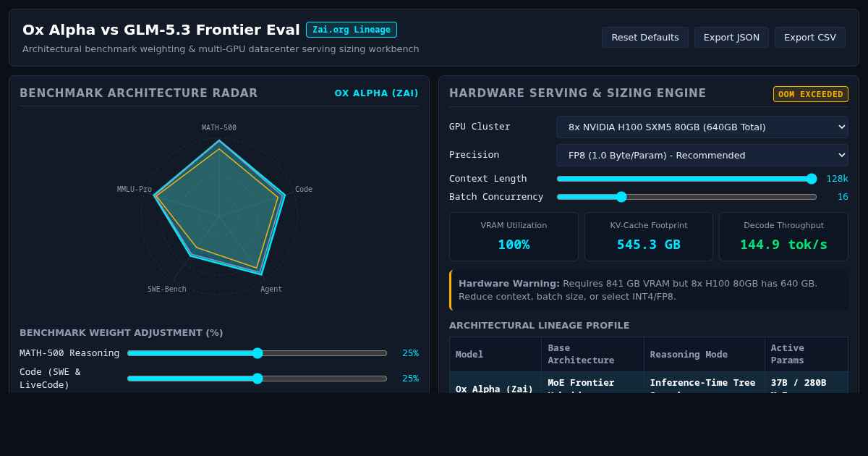Image resolution: width=868 pixels, height=456 pixels.
Task: Click the Model column header
Action: pyautogui.click(x=495, y=354)
